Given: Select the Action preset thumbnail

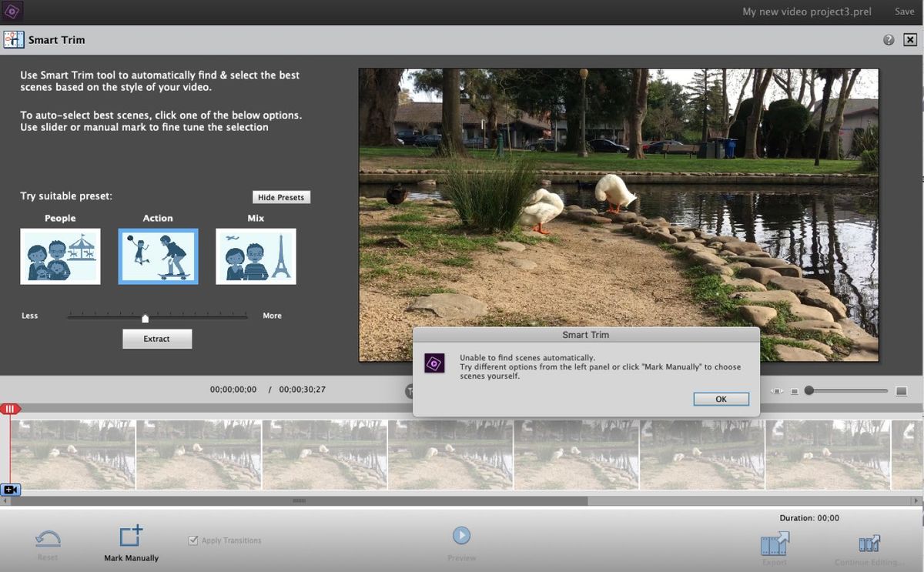Looking at the screenshot, I should tap(158, 256).
